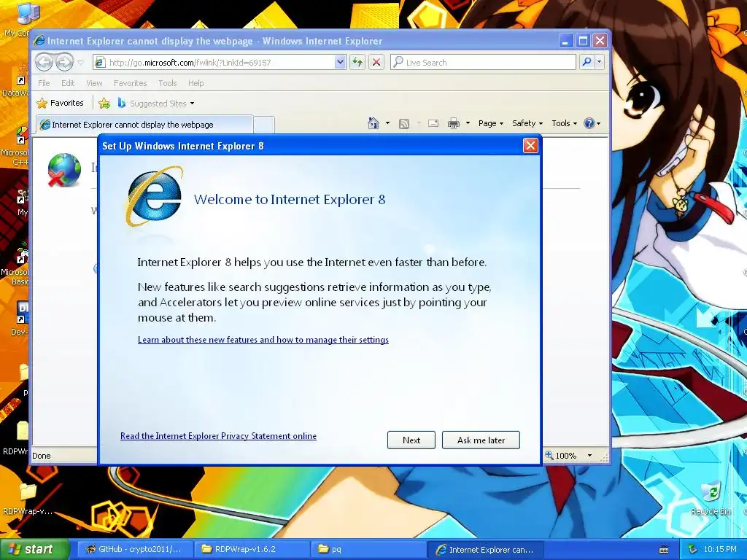Image resolution: width=747 pixels, height=560 pixels.
Task: Click the Stop loading red X icon
Action: point(376,63)
